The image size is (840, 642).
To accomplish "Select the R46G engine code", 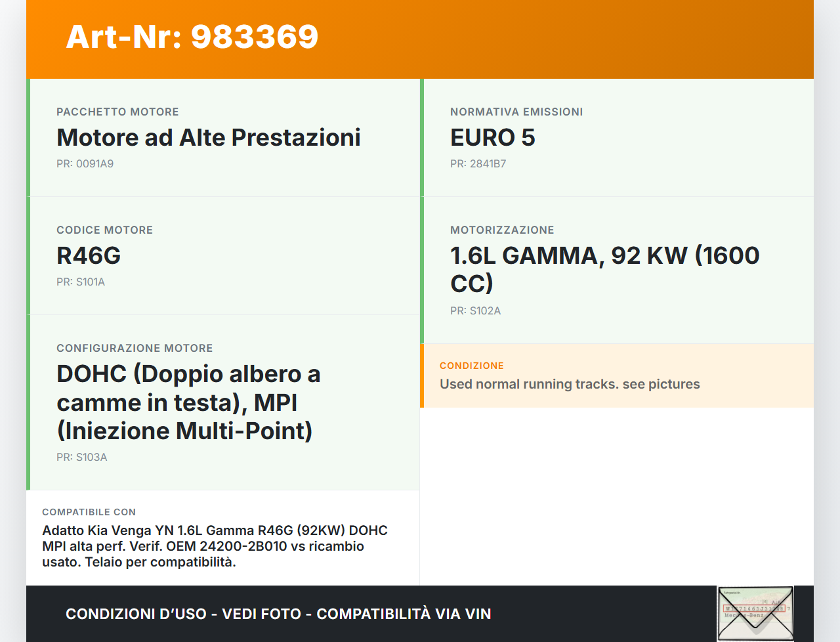I will [x=89, y=255].
